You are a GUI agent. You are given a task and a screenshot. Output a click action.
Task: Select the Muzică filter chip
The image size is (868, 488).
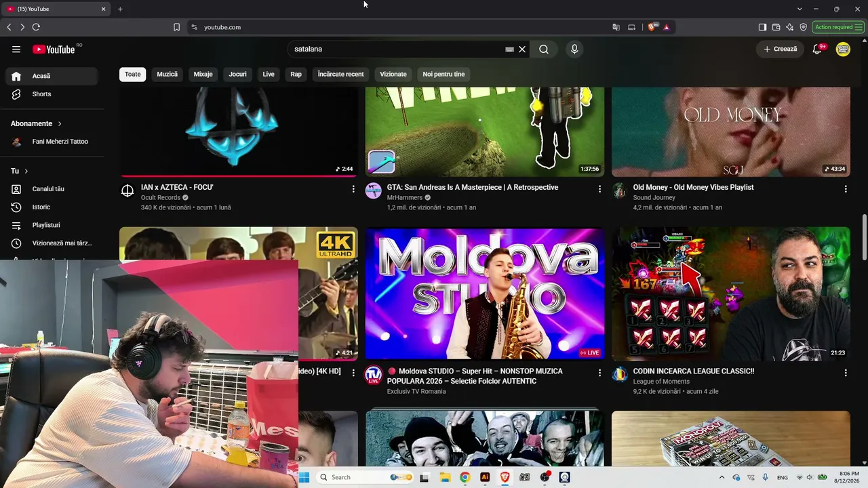tap(167, 75)
